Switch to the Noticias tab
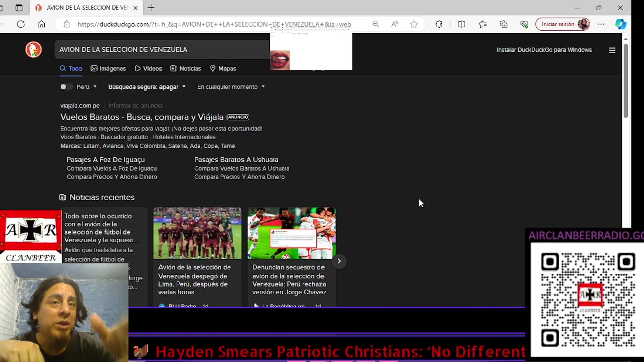This screenshot has width=644, height=362. pos(186,68)
